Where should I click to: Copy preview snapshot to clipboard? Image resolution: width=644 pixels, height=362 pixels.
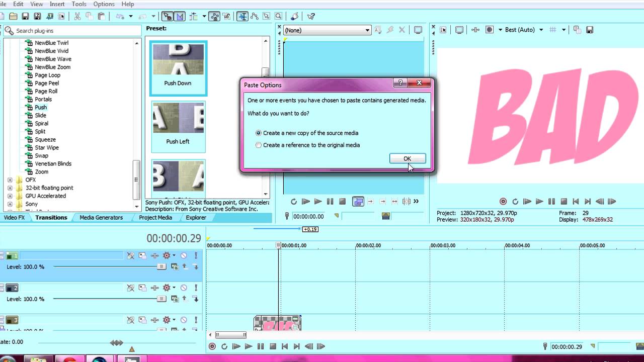tap(577, 30)
